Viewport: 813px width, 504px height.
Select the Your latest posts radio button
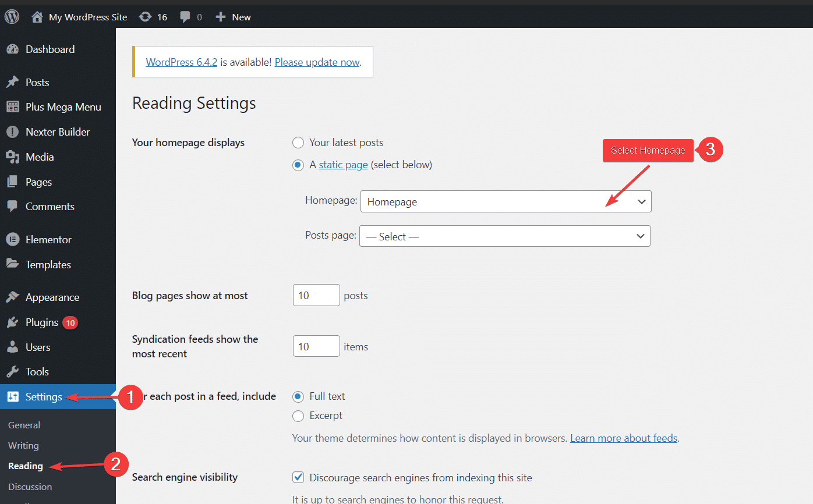click(298, 142)
